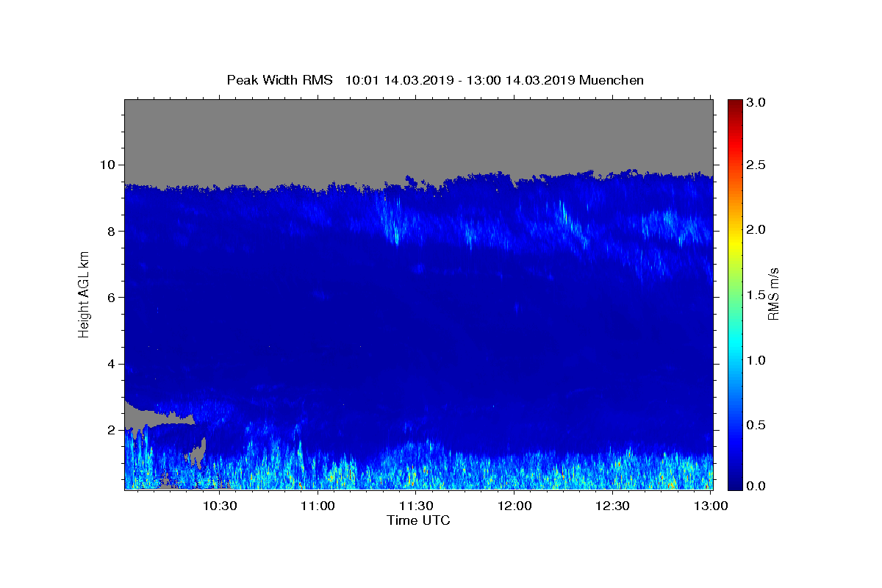Click the height tick label 8
Screen dimensions: 882x588
112,231
